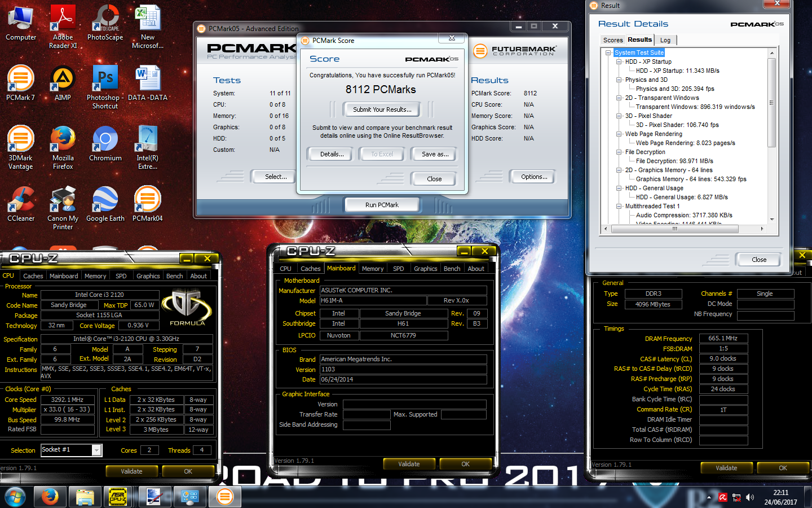The image size is (812, 508).
Task: Open Graphics tab in the Mainboard CPU-Z window
Action: pyautogui.click(x=425, y=269)
